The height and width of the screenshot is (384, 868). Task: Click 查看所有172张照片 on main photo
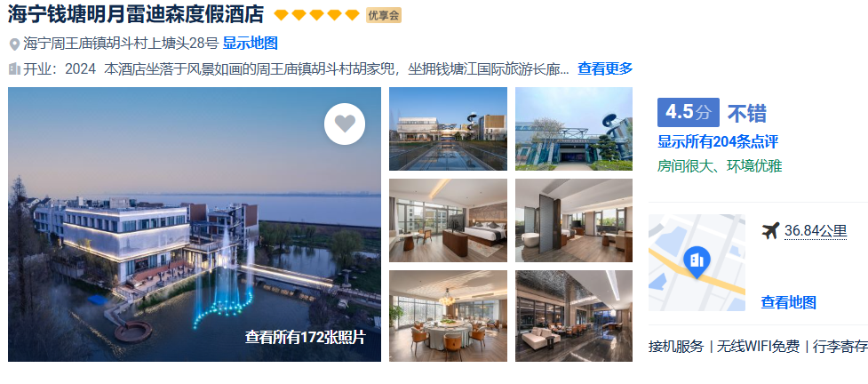point(305,337)
